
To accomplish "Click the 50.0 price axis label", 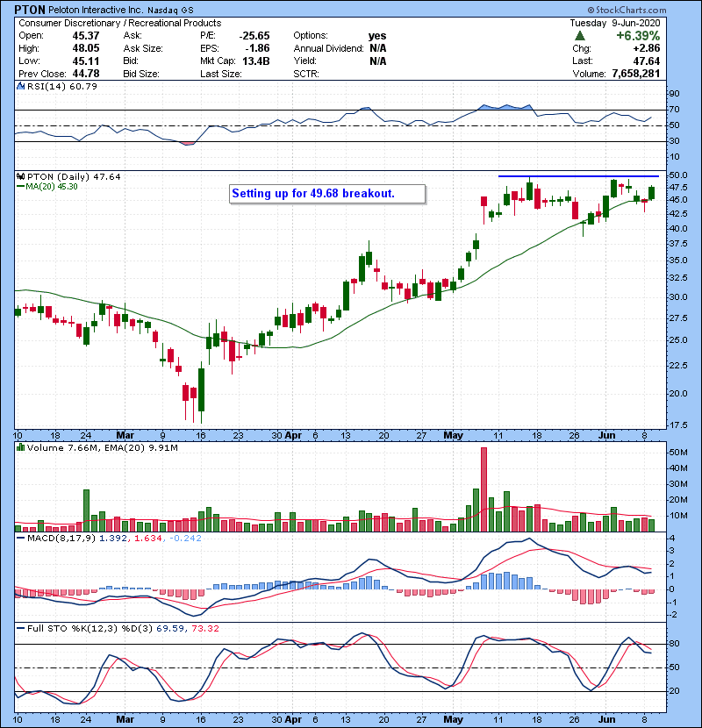I will click(x=678, y=175).
